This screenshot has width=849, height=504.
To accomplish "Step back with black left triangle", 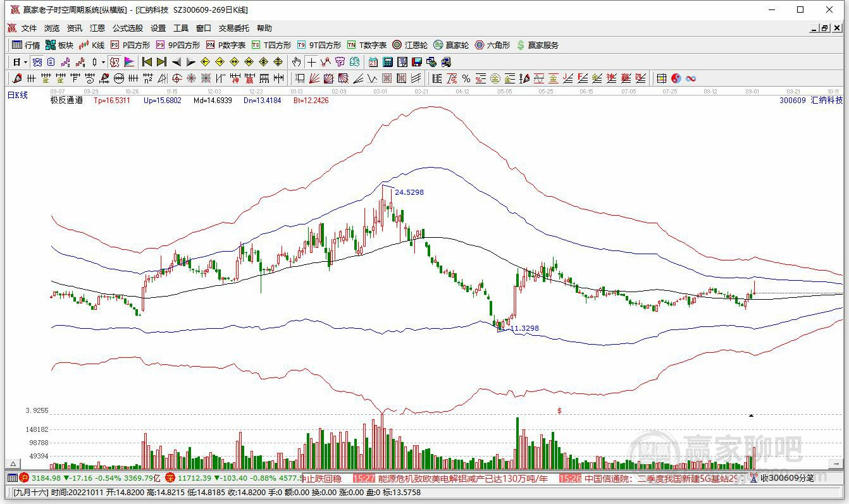I will [x=177, y=62].
